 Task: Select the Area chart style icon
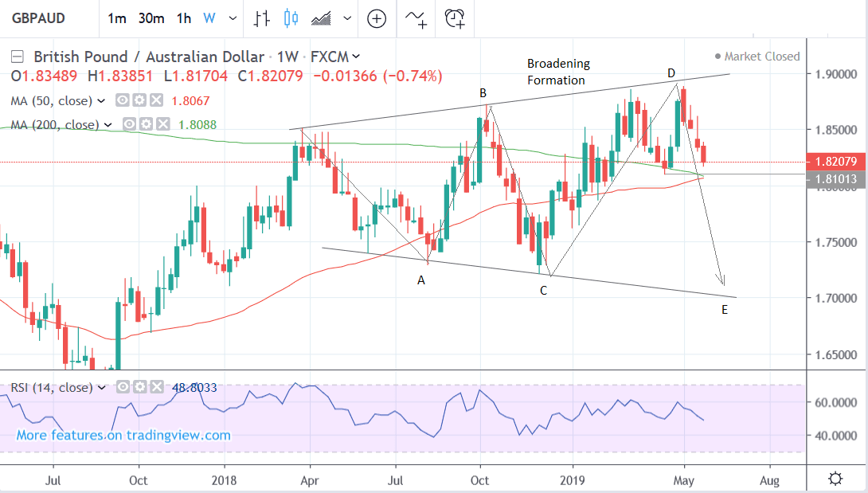[322, 18]
